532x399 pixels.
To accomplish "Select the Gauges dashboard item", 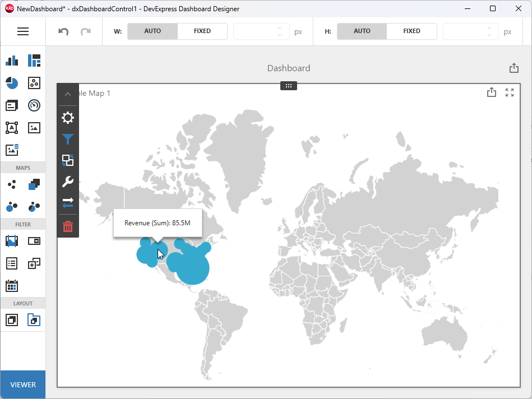I will 34,105.
